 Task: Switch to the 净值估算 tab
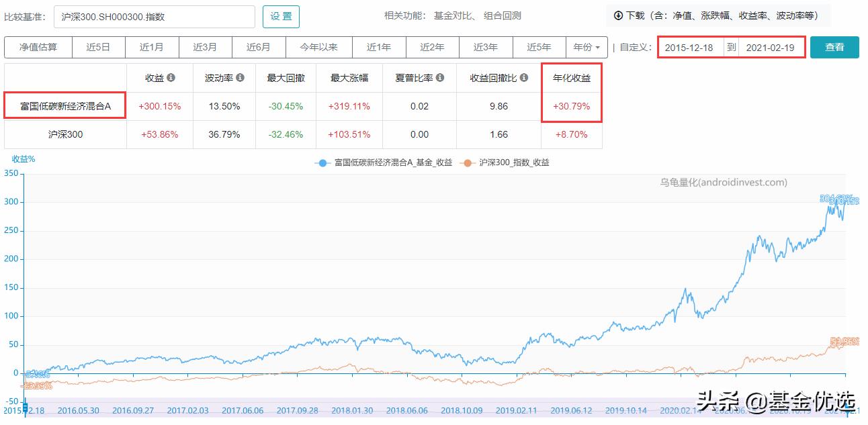[38, 47]
